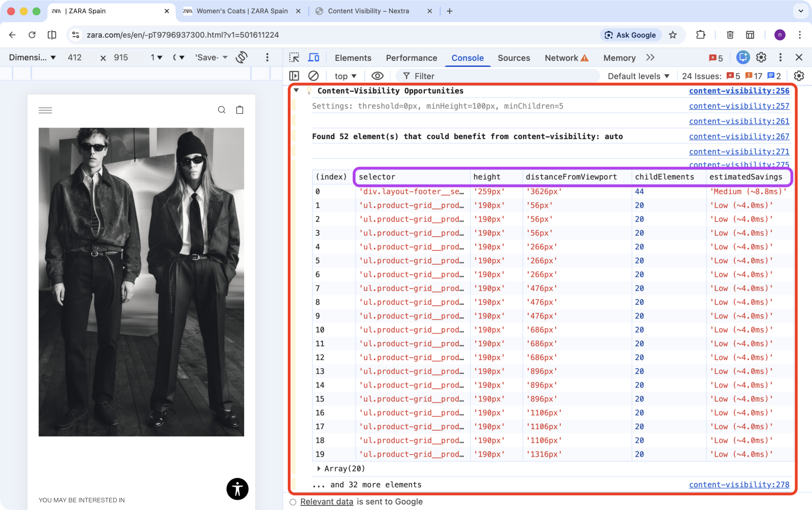Collapse the Content-Visibility Opportunities group
The height and width of the screenshot is (510, 812).
pyautogui.click(x=296, y=90)
